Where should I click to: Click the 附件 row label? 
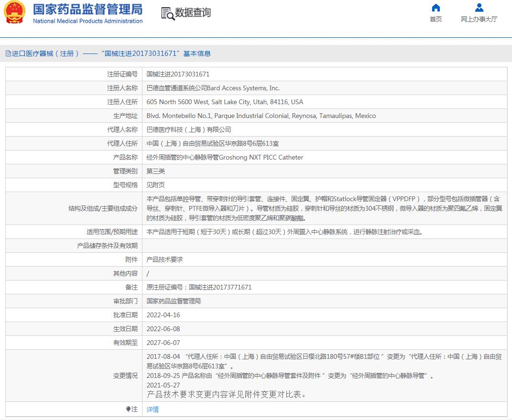[131, 259]
